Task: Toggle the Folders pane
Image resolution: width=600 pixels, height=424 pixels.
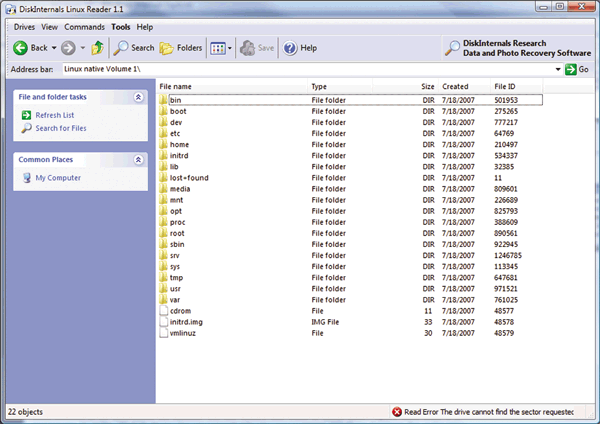Action: [x=180, y=48]
